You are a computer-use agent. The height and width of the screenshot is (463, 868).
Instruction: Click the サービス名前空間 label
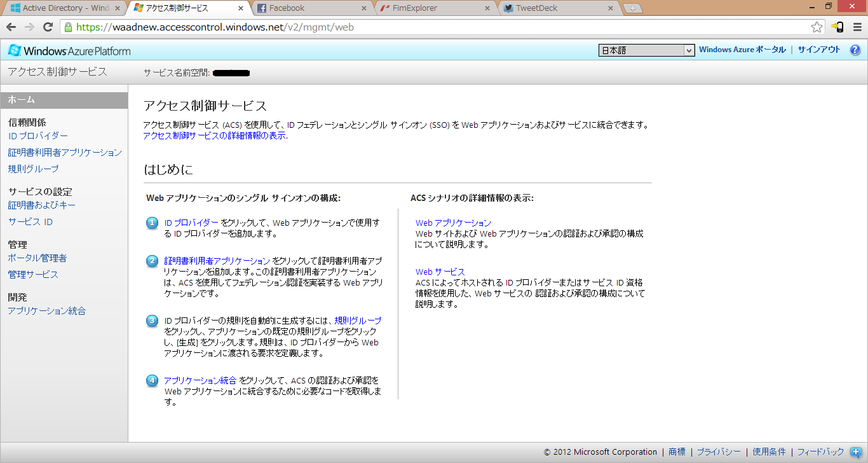[177, 73]
